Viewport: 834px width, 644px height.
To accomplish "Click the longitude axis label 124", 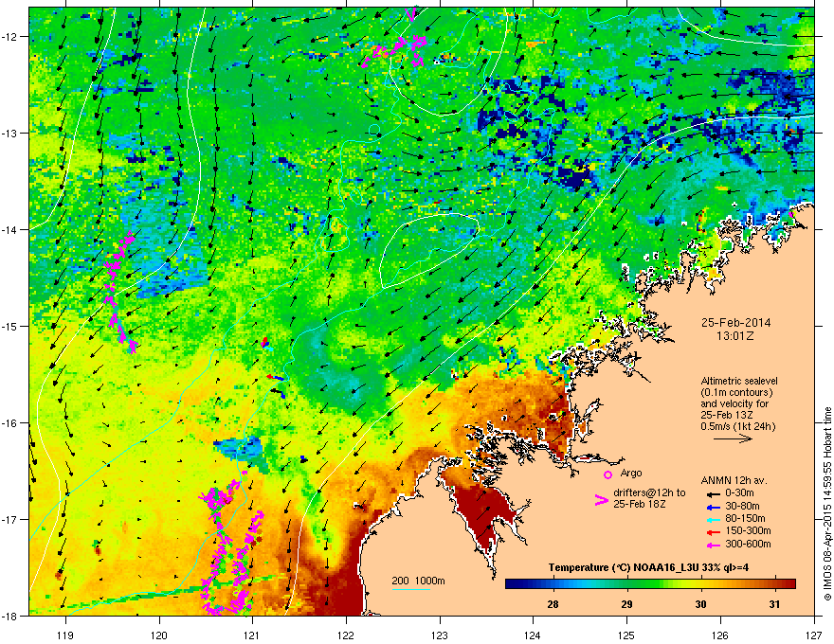I will [x=534, y=635].
